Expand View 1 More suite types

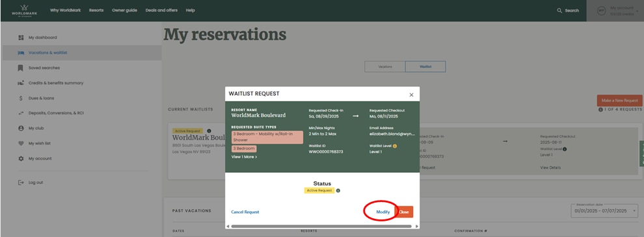coord(245,156)
